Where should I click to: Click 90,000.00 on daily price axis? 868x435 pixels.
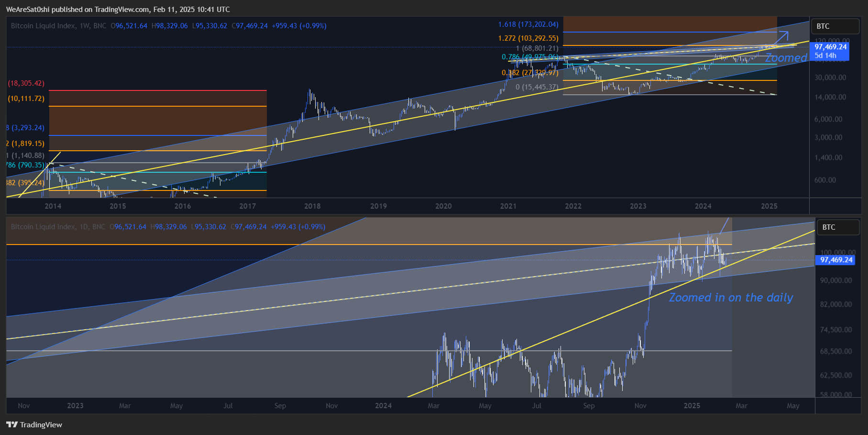click(836, 280)
